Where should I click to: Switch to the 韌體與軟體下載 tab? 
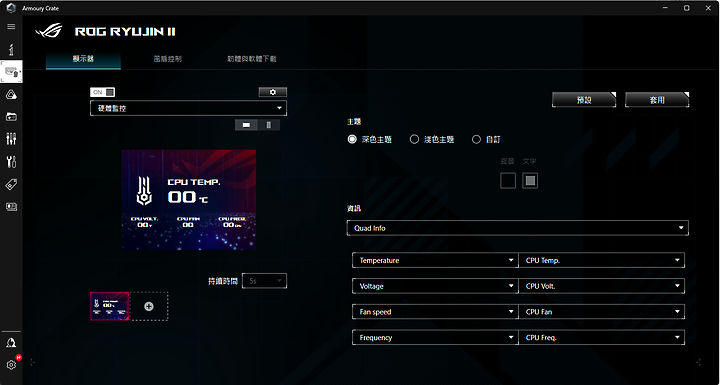[x=252, y=59]
